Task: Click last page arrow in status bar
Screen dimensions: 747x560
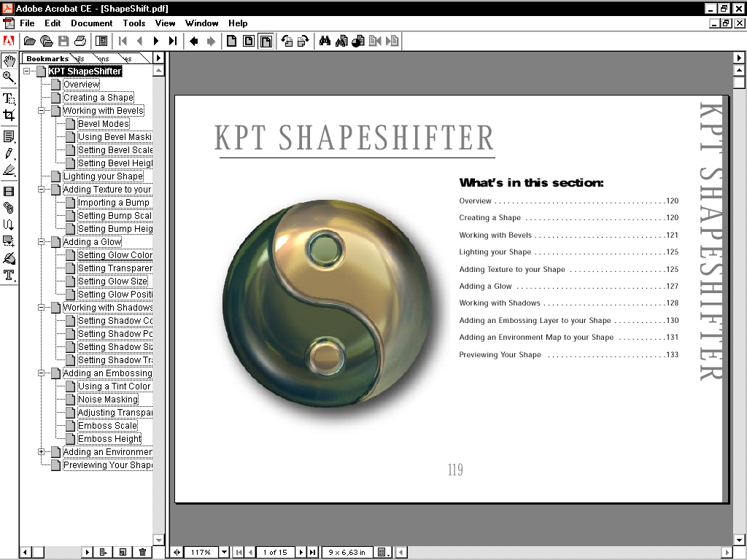Action: [312, 553]
